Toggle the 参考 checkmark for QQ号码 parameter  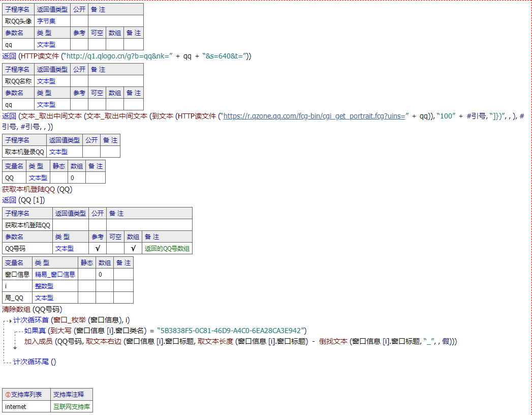[x=98, y=249]
